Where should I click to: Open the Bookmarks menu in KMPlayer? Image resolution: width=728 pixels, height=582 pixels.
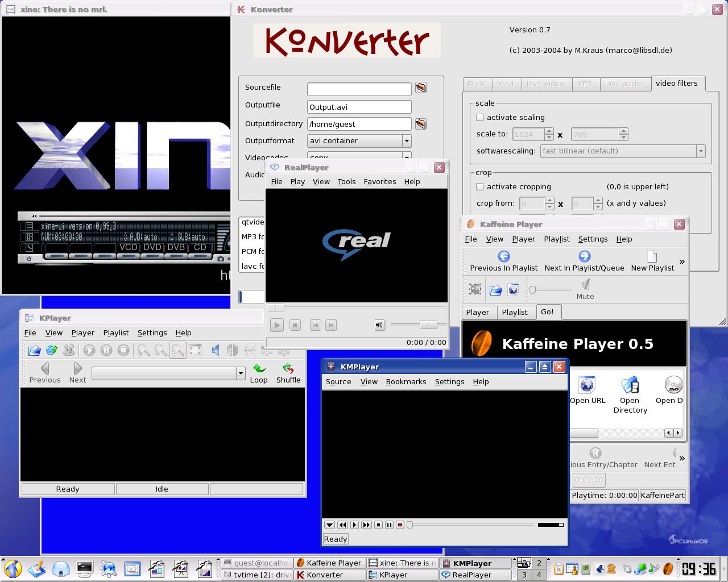point(406,382)
